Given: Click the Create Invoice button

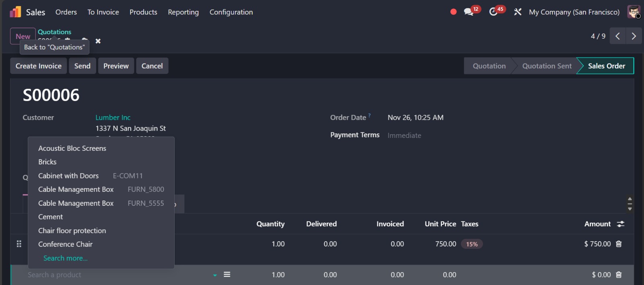Looking at the screenshot, I should point(39,66).
